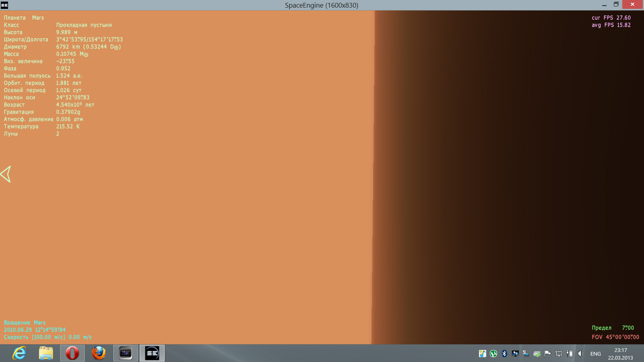The width and height of the screenshot is (644, 362).
Task: Open Internet Explorer from the taskbar
Action: coord(19,353)
